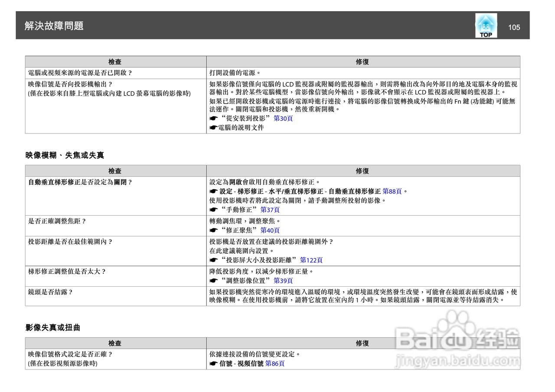Image resolution: width=555 pixels, height=392 pixels.
Task: Select the text 是否正確調整焦距？
Action: point(57,221)
